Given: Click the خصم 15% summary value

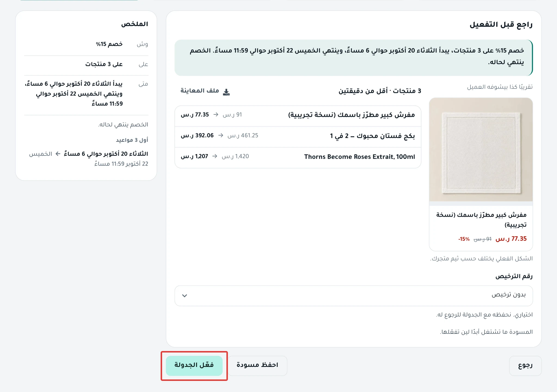Looking at the screenshot, I should pos(109,44).
